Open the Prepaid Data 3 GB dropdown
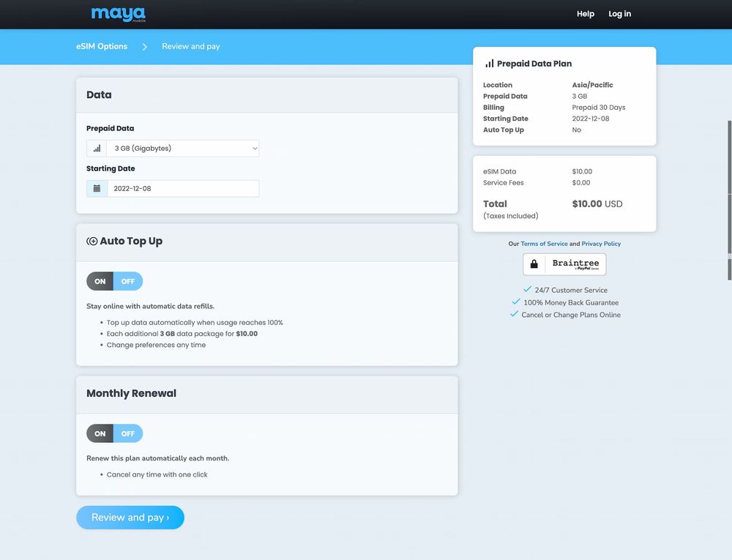The width and height of the screenshot is (732, 560). click(183, 149)
